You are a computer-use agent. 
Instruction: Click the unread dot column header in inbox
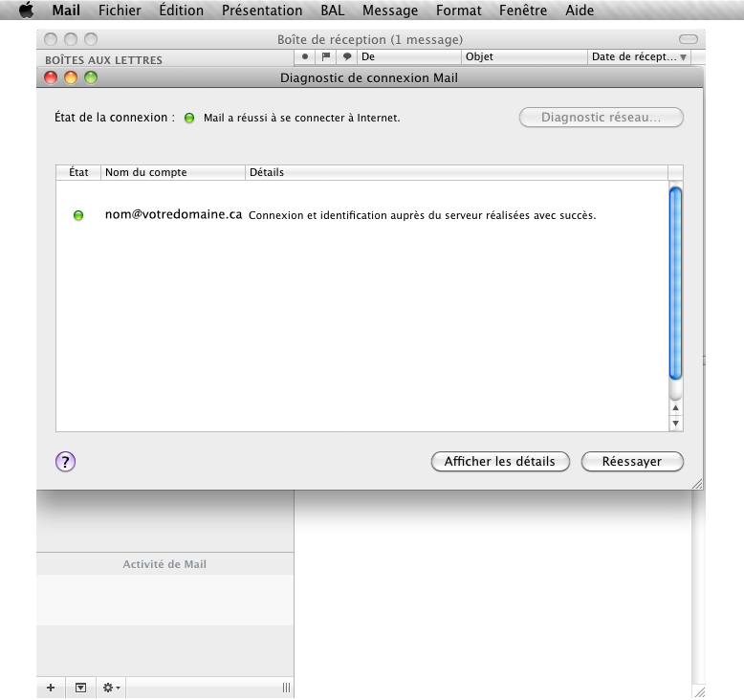tap(305, 56)
